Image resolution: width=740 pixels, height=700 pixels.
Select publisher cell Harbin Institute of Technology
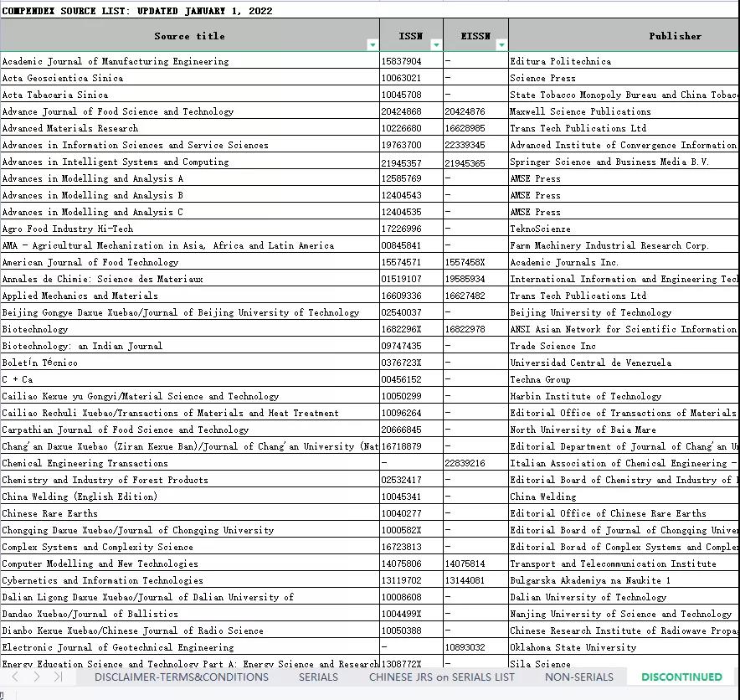[x=624, y=396]
